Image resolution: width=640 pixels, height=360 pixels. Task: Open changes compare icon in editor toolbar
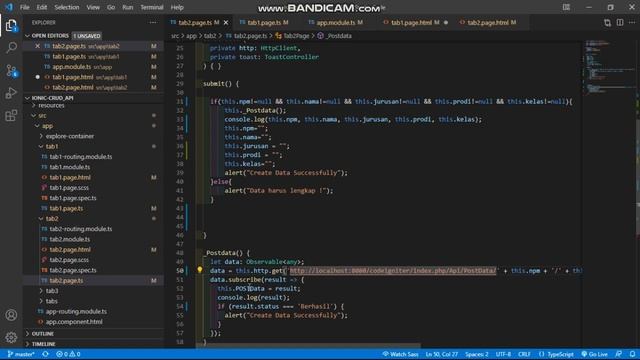(x=607, y=23)
